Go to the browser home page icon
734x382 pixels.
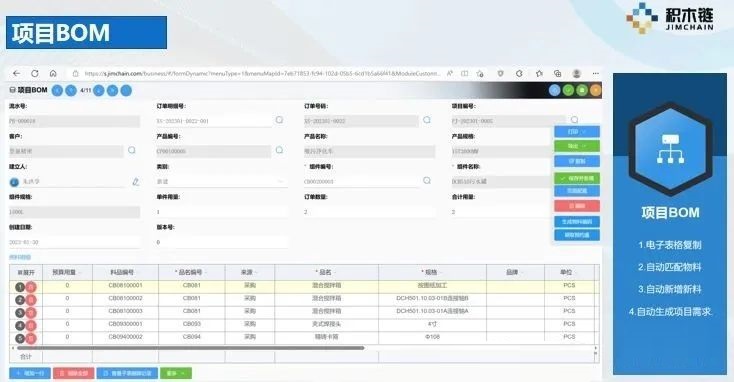coord(53,73)
